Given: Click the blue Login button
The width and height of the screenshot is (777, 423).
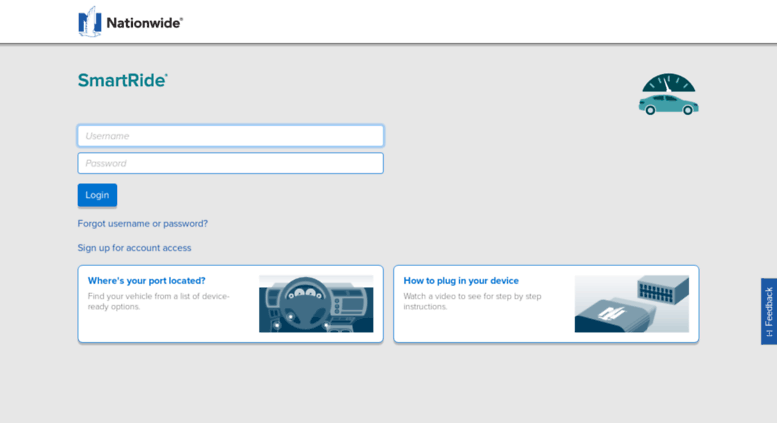Looking at the screenshot, I should (x=97, y=195).
